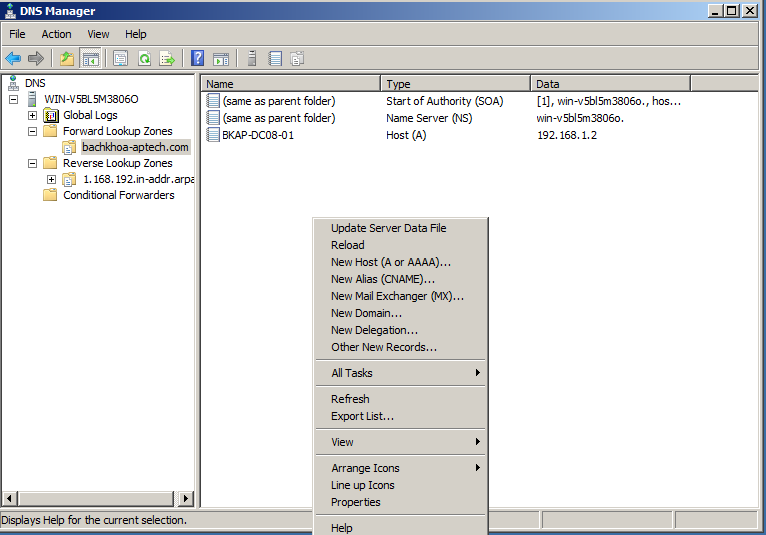Image resolution: width=766 pixels, height=535 pixels.
Task: Choose Help at bottom of context menu
Action: coord(401,528)
